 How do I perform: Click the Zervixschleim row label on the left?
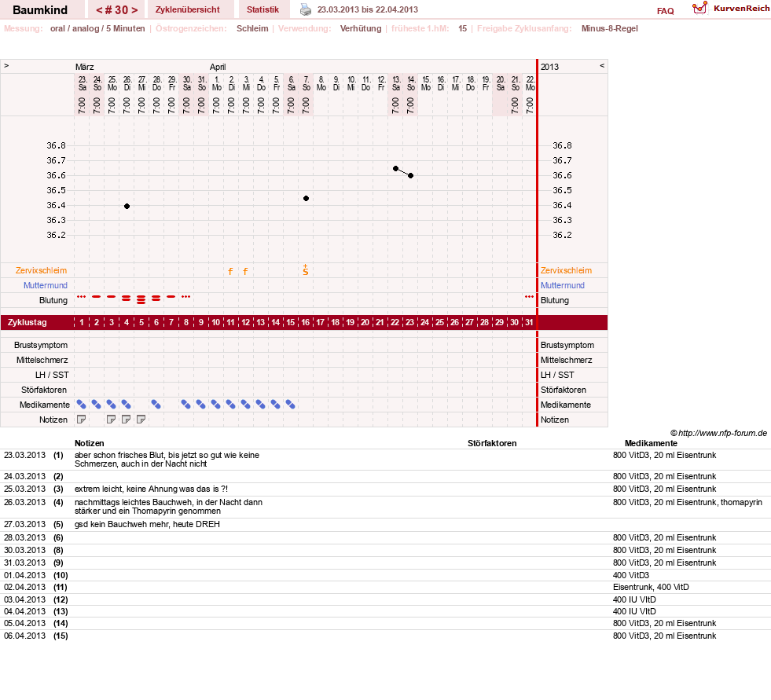point(42,270)
